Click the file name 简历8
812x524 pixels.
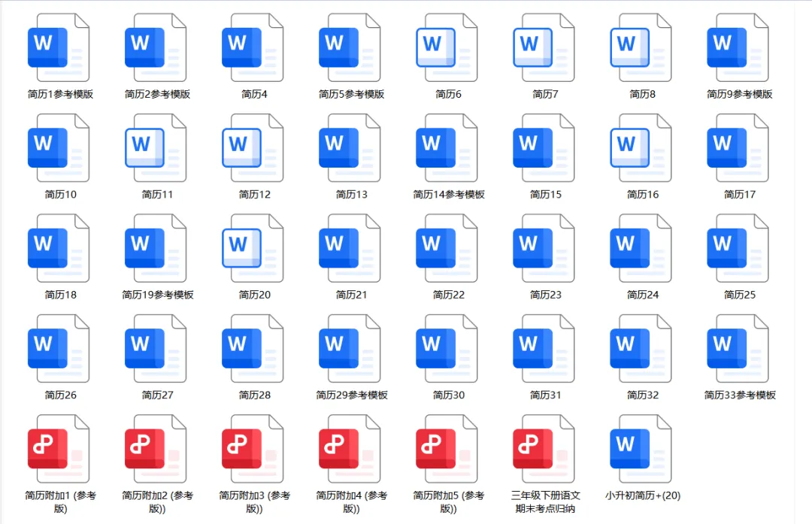click(x=643, y=94)
